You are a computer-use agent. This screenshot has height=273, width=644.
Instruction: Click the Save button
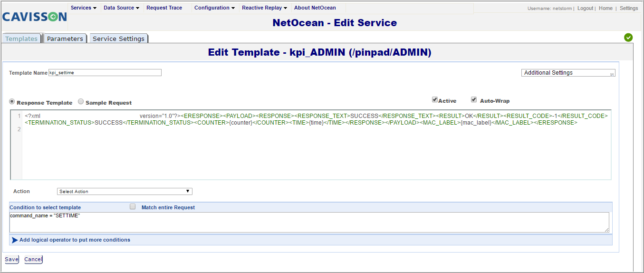[x=11, y=259]
